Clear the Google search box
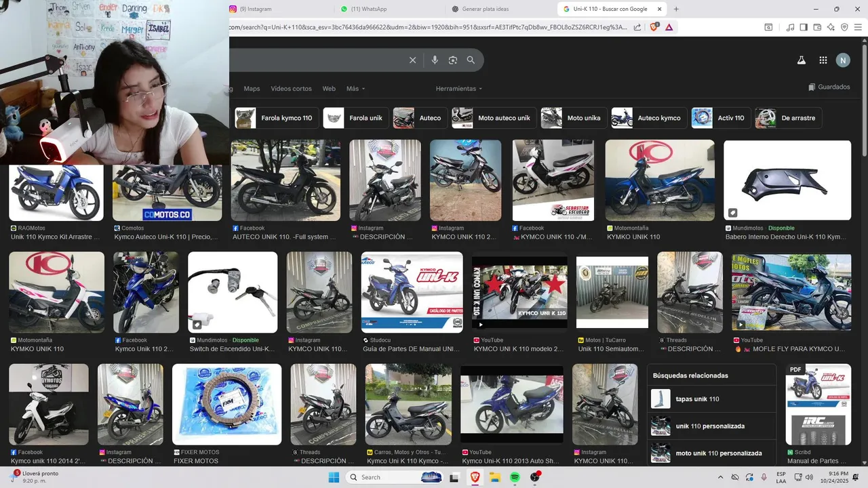 pyautogui.click(x=412, y=60)
